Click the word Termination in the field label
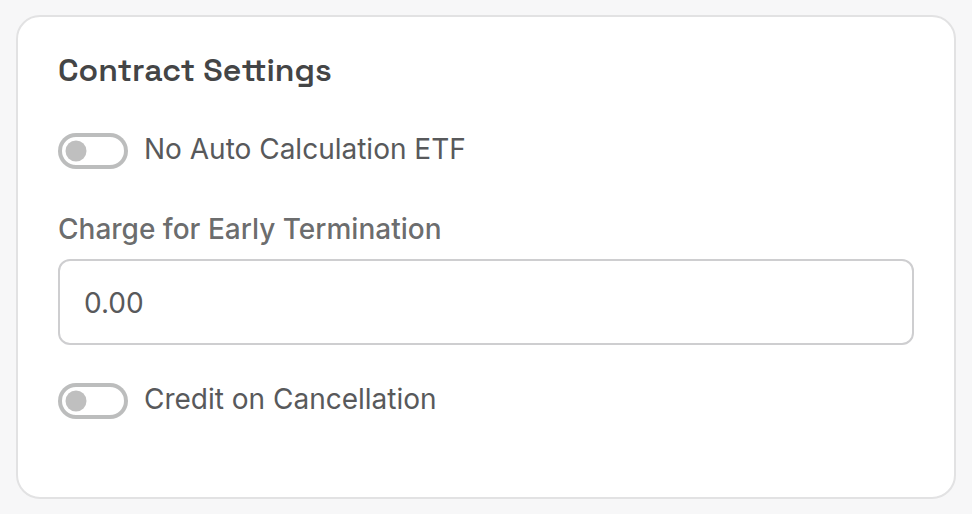The height and width of the screenshot is (514, 972). click(362, 229)
